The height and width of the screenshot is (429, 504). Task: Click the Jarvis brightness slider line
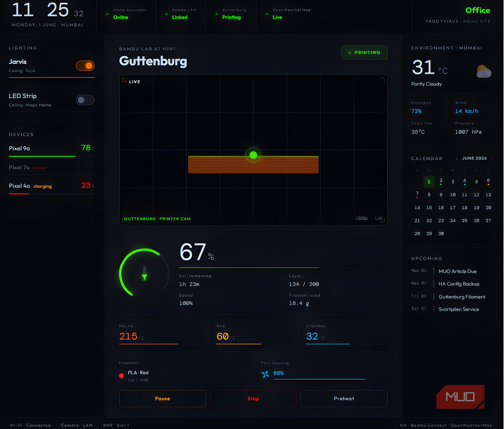tap(52, 78)
